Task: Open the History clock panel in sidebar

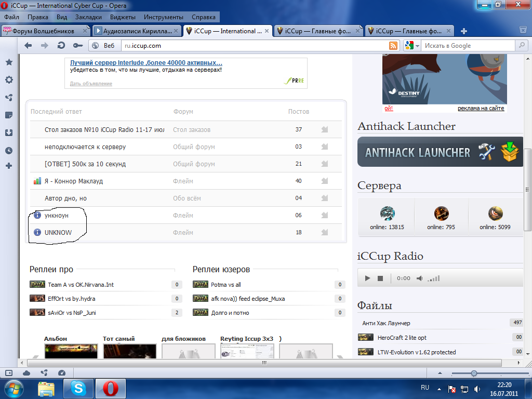Action: pos(9,150)
